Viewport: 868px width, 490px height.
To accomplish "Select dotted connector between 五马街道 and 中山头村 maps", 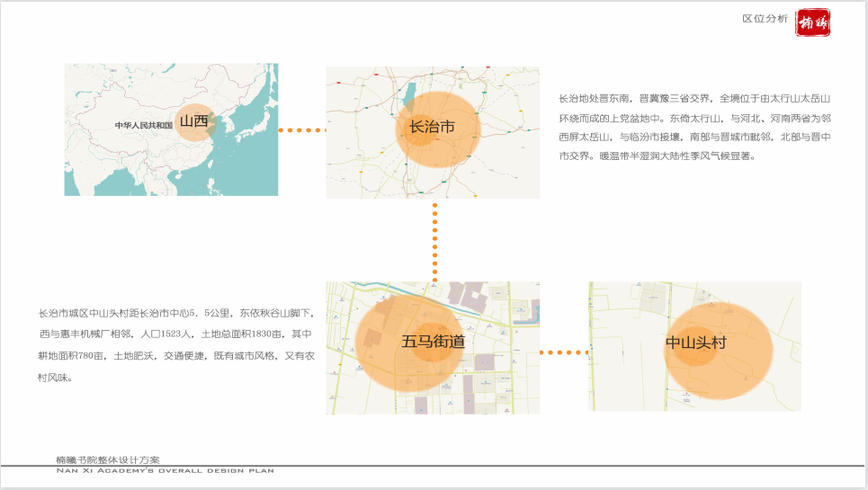I will [564, 352].
